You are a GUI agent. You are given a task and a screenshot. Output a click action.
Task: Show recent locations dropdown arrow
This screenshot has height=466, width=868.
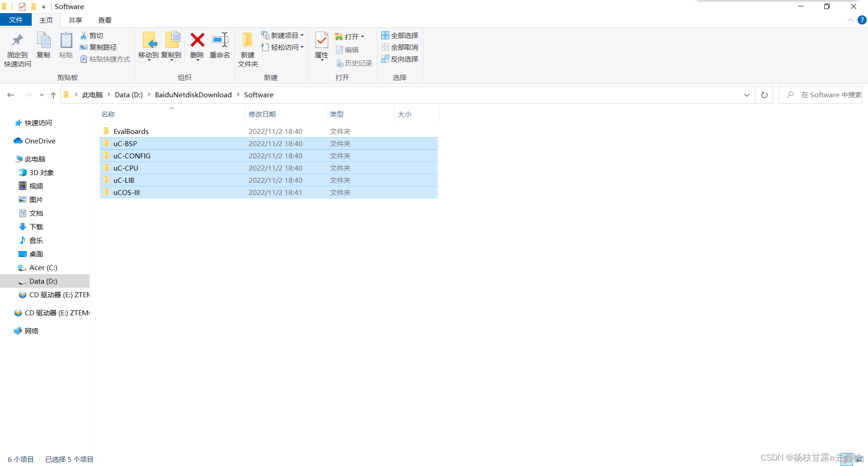coord(42,95)
